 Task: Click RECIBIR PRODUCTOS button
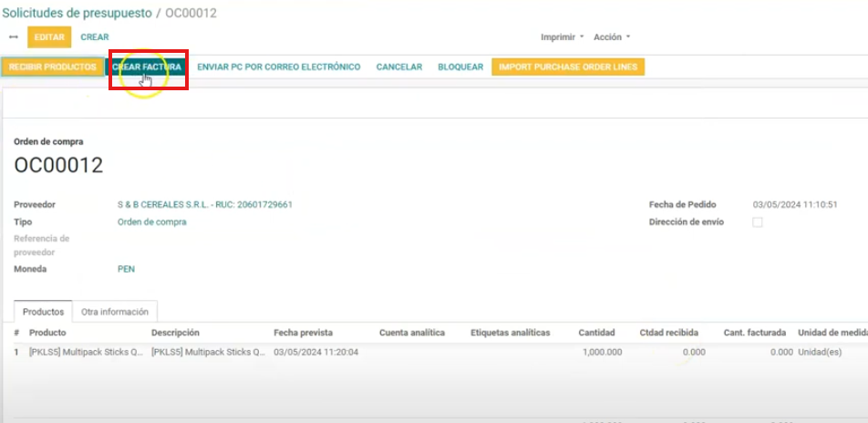(x=53, y=67)
